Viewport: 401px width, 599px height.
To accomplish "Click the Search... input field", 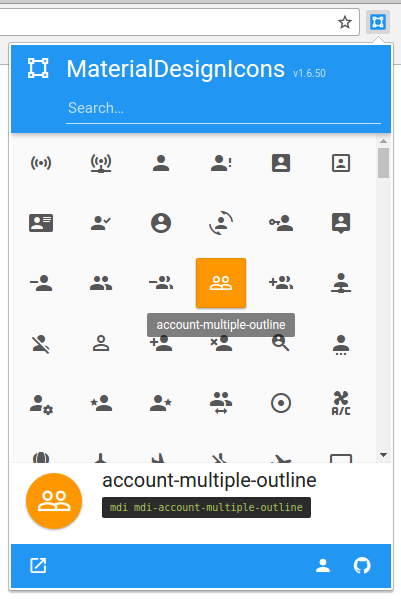I will point(223,108).
